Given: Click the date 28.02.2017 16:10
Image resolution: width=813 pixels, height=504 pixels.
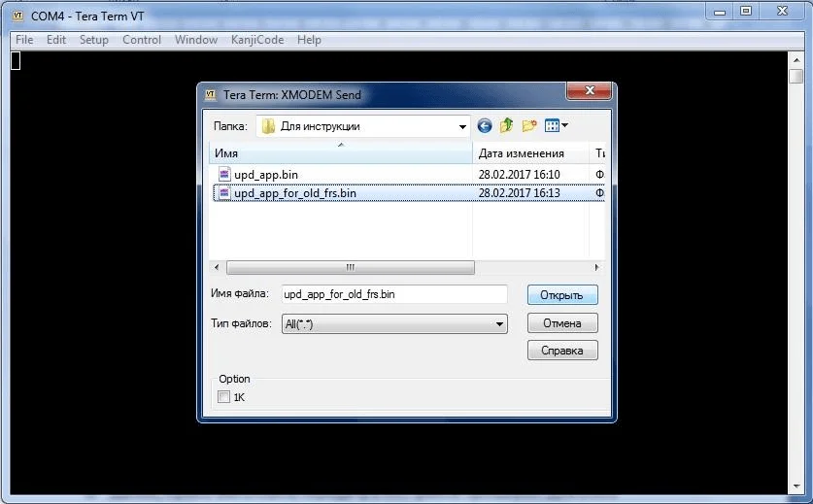Looking at the screenshot, I should pos(519,174).
